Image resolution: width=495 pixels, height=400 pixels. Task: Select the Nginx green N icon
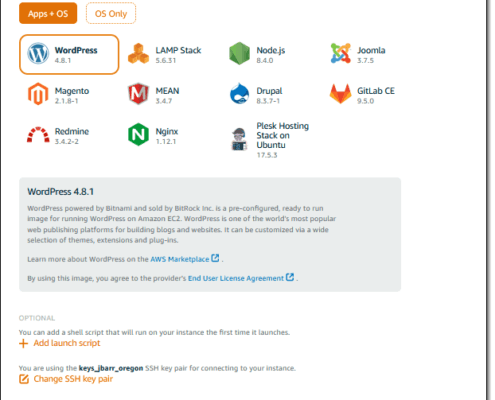point(138,134)
